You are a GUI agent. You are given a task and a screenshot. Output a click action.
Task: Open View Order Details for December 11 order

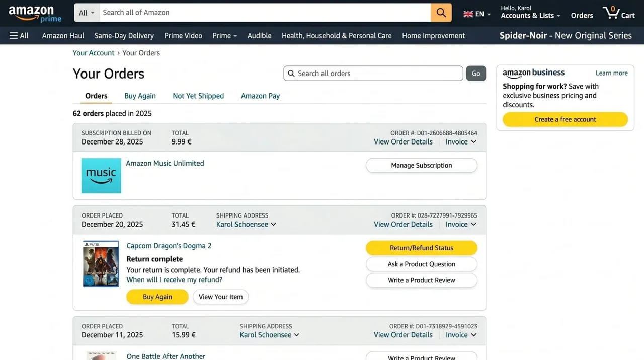403,335
